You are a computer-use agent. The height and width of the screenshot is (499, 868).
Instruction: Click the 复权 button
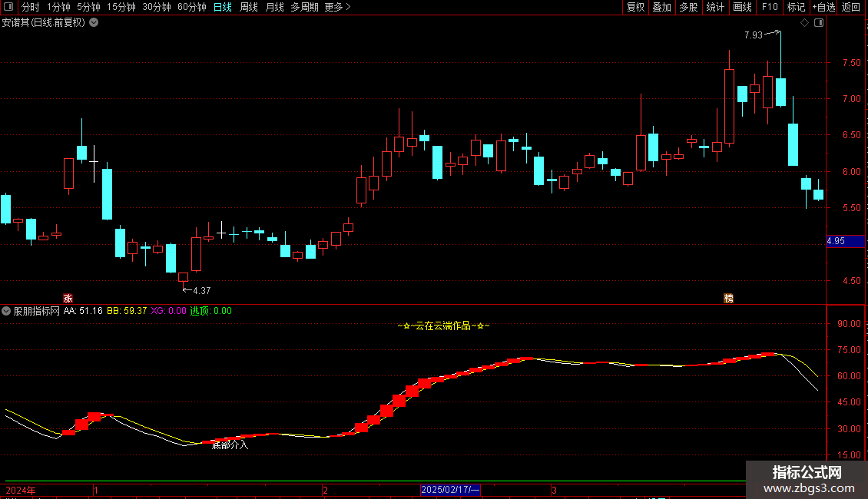tap(635, 7)
